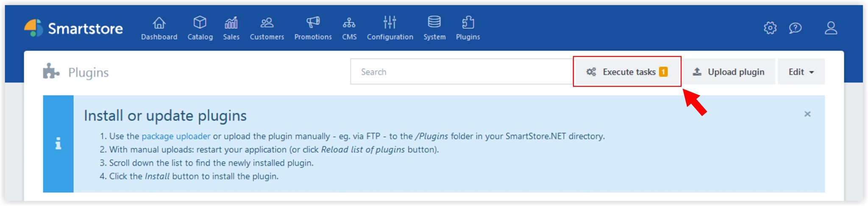This screenshot has width=868, height=206.
Task: Open the user account profile icon
Action: pyautogui.click(x=831, y=28)
